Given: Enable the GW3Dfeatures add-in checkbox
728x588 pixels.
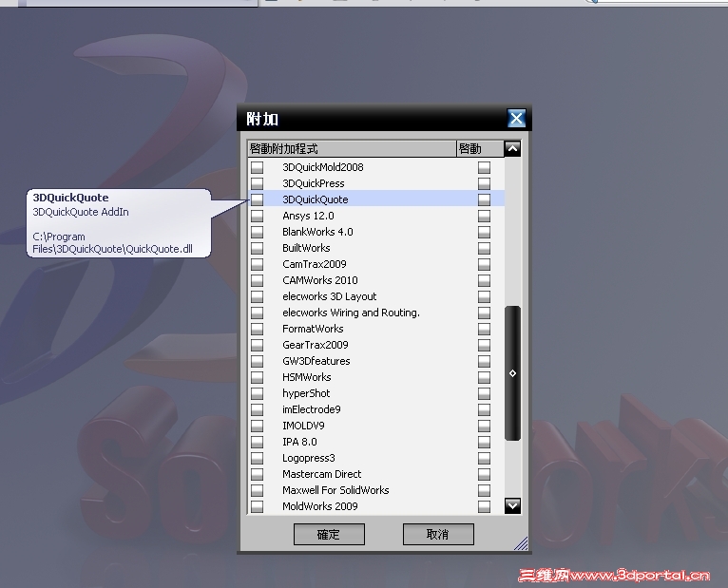Looking at the screenshot, I should tap(257, 361).
